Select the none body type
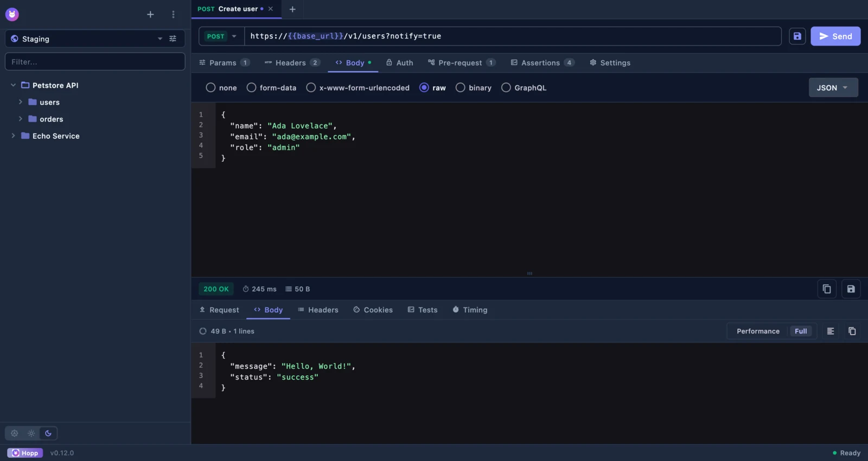The height and width of the screenshot is (461, 868). pyautogui.click(x=221, y=87)
